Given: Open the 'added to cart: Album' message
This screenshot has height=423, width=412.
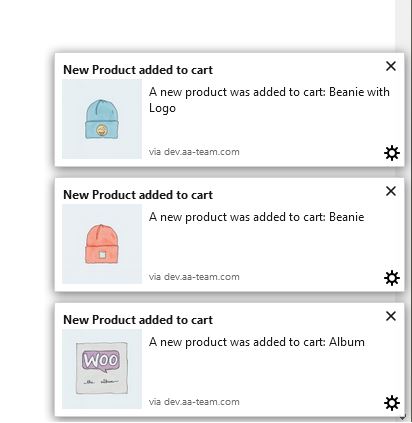Looking at the screenshot, I should pos(257,342).
